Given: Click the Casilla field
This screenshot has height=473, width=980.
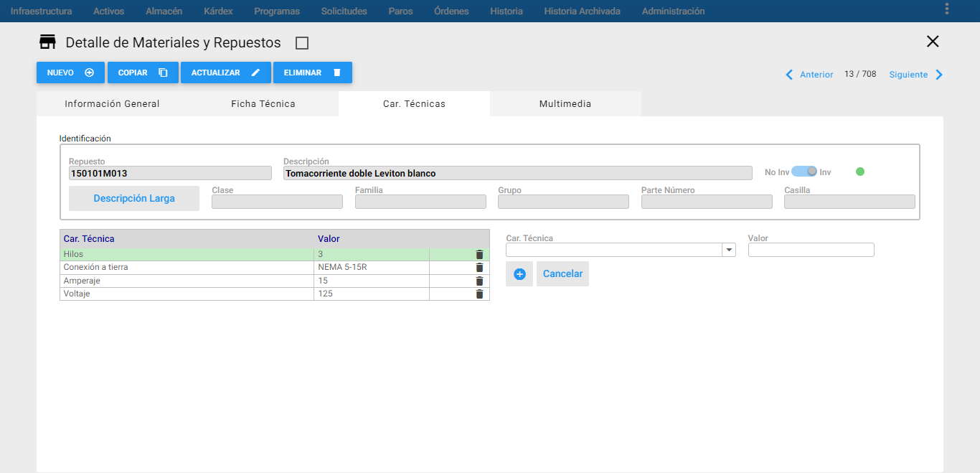Looking at the screenshot, I should pyautogui.click(x=849, y=202).
